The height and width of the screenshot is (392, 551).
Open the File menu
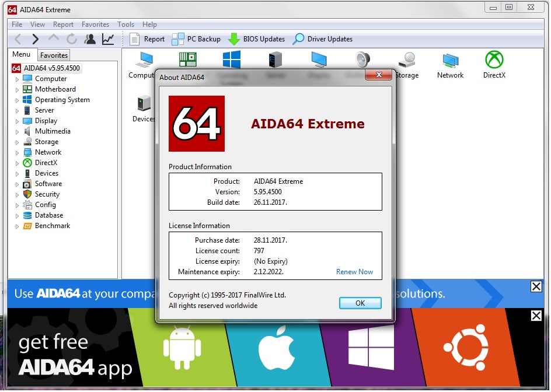coord(16,24)
